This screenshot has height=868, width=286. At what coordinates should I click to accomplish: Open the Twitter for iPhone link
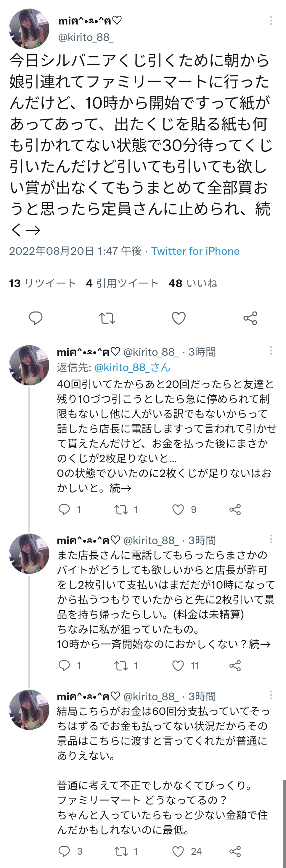195,251
